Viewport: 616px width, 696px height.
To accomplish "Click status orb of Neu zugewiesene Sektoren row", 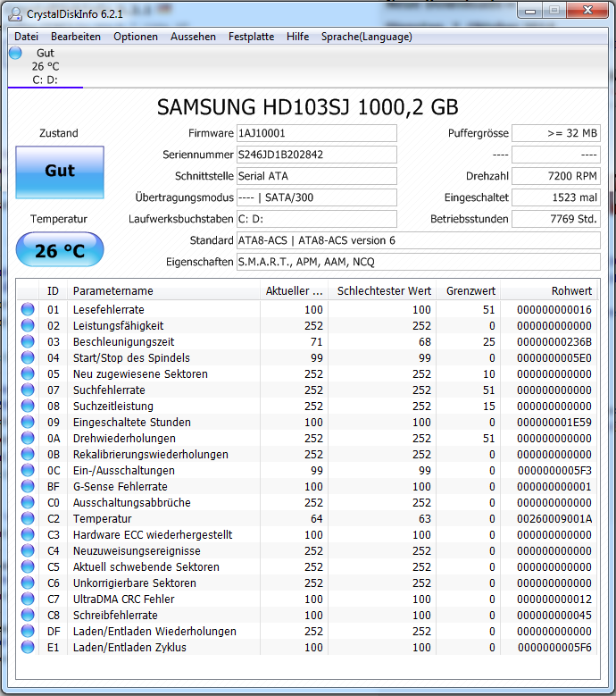I will tap(28, 373).
